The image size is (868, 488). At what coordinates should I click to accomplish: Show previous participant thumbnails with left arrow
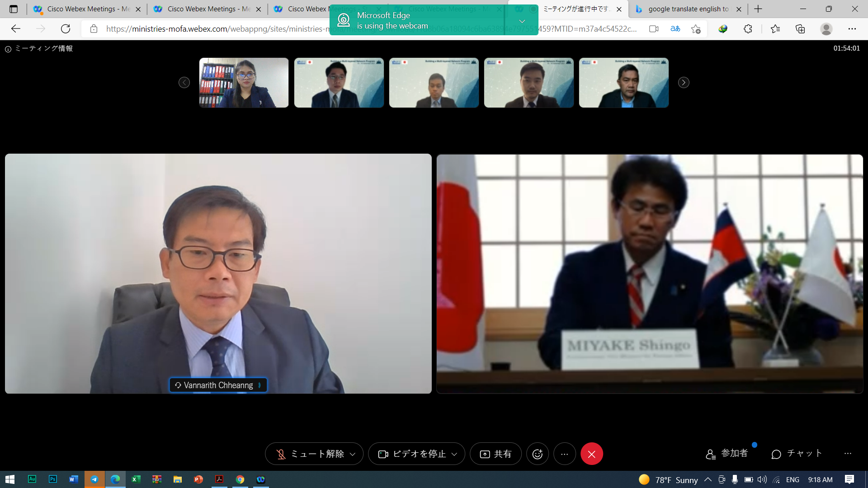pyautogui.click(x=184, y=82)
